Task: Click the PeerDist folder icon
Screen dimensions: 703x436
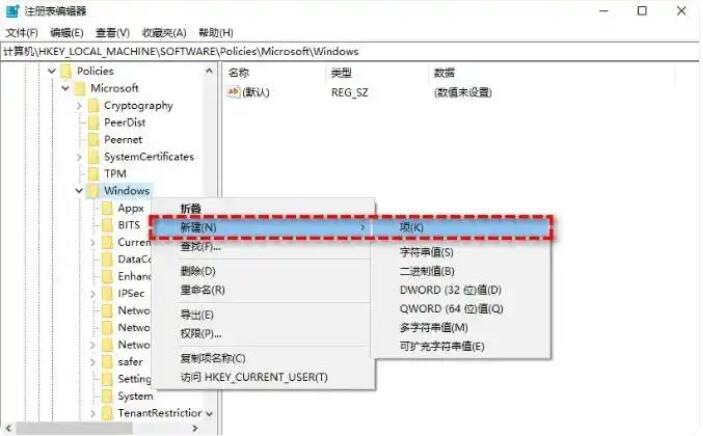Action: pyautogui.click(x=93, y=122)
